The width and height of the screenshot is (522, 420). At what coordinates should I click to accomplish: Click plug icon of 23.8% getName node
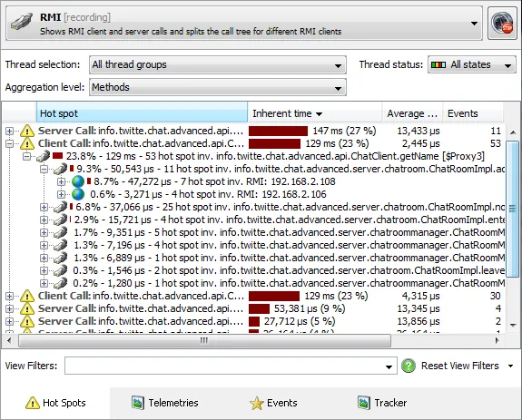[43, 156]
